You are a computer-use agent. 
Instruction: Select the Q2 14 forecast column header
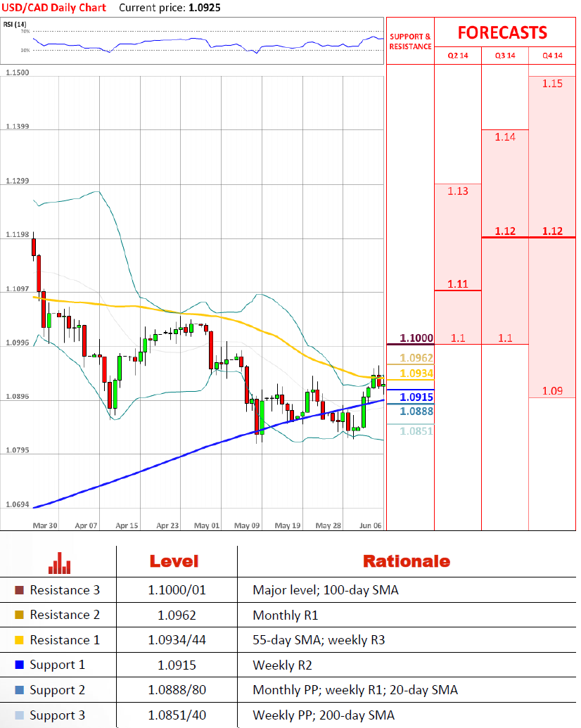458,56
